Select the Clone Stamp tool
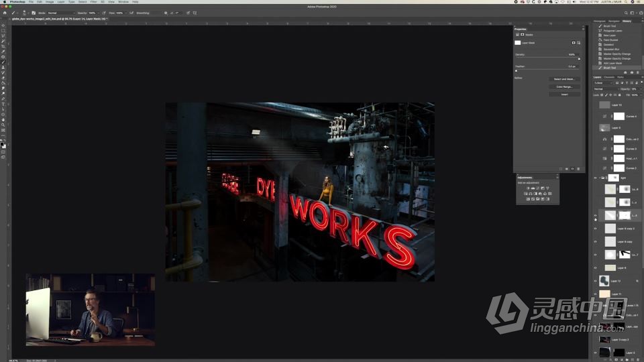Image resolution: width=644 pixels, height=362 pixels. pyautogui.click(x=3, y=67)
